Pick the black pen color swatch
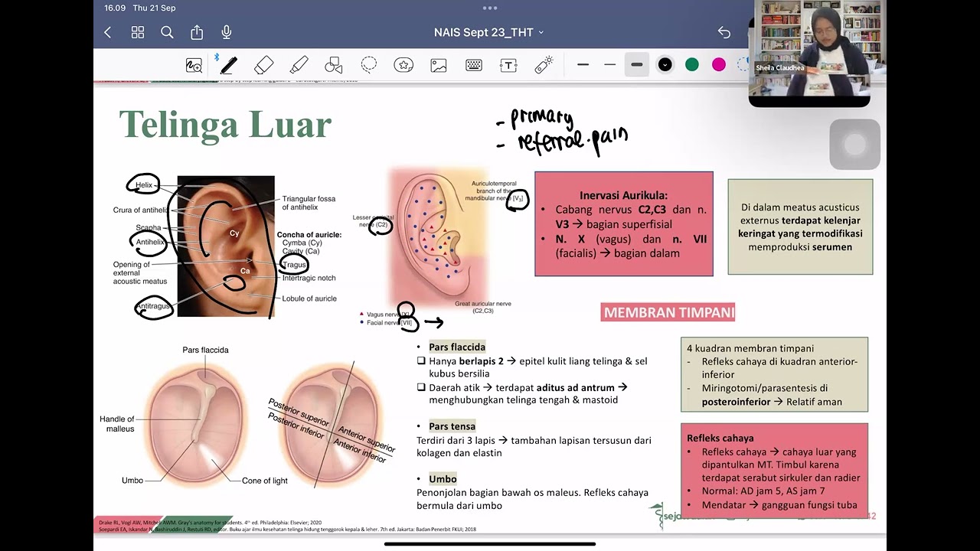The height and width of the screenshot is (551, 980). [x=665, y=65]
